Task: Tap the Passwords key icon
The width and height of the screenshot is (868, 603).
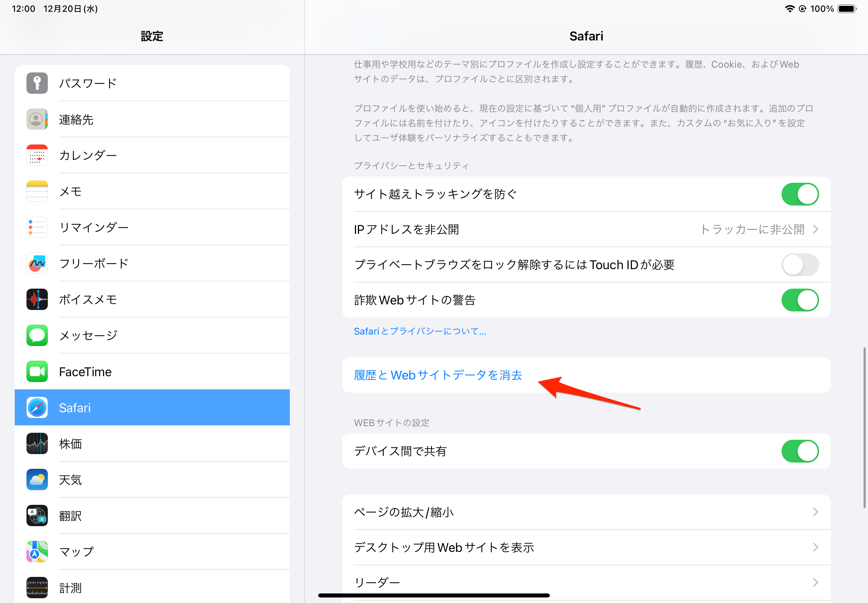Action: pos(37,83)
